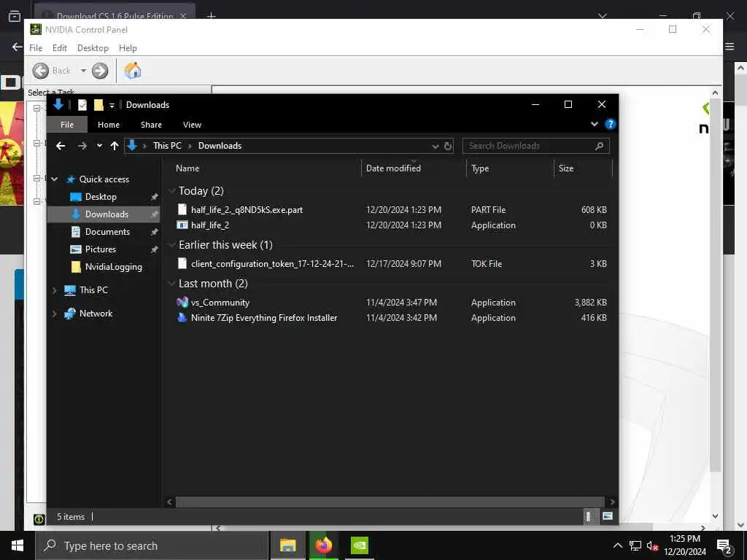Open Back history dropdown in NVIDIA Control Panel
The width and height of the screenshot is (747, 560).
[x=83, y=71]
